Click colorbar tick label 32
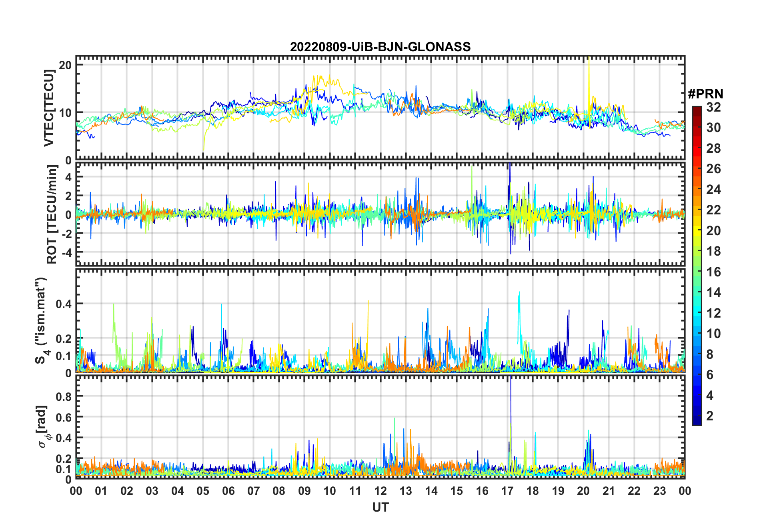The width and height of the screenshot is (761, 532). coord(713,107)
